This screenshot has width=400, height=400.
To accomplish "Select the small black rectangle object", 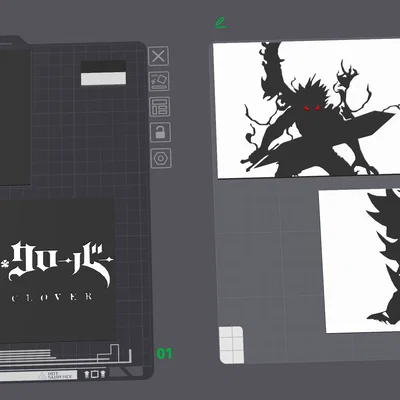I will 103,66.
